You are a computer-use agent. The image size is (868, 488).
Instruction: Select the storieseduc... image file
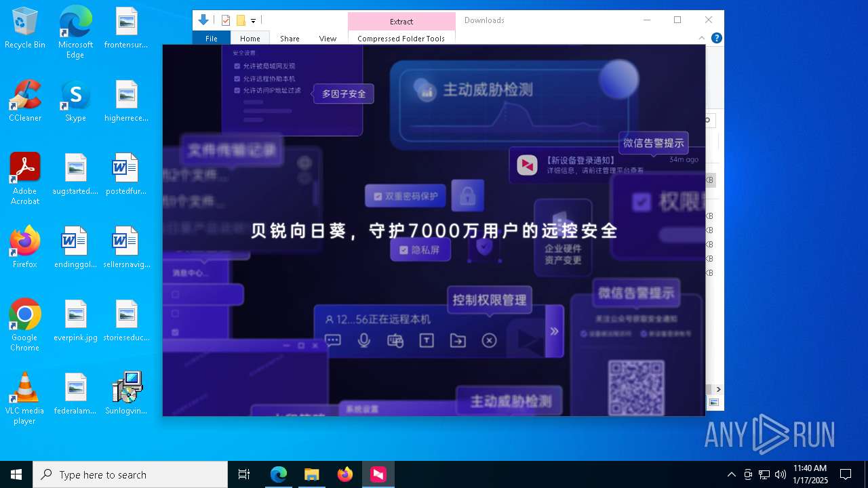tap(126, 321)
